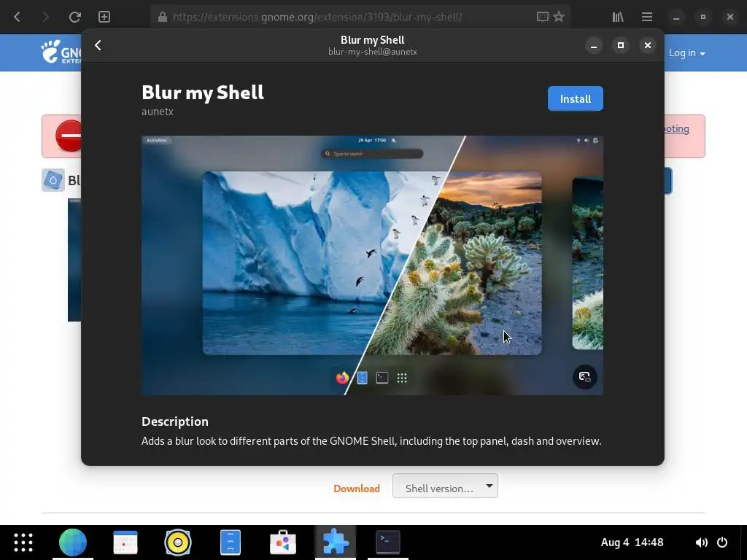Launch the web browser from dock
This screenshot has height=560, width=747.
click(73, 542)
